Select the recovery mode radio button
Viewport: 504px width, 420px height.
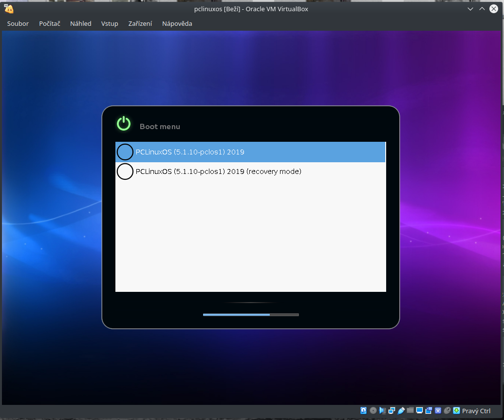pyautogui.click(x=125, y=171)
